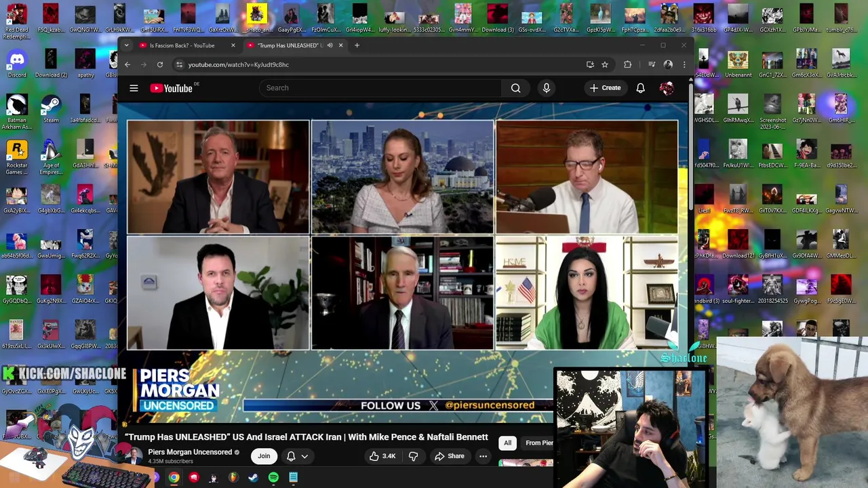Click Spotify icon in taskbar
Image resolution: width=868 pixels, height=488 pixels.
tap(273, 477)
